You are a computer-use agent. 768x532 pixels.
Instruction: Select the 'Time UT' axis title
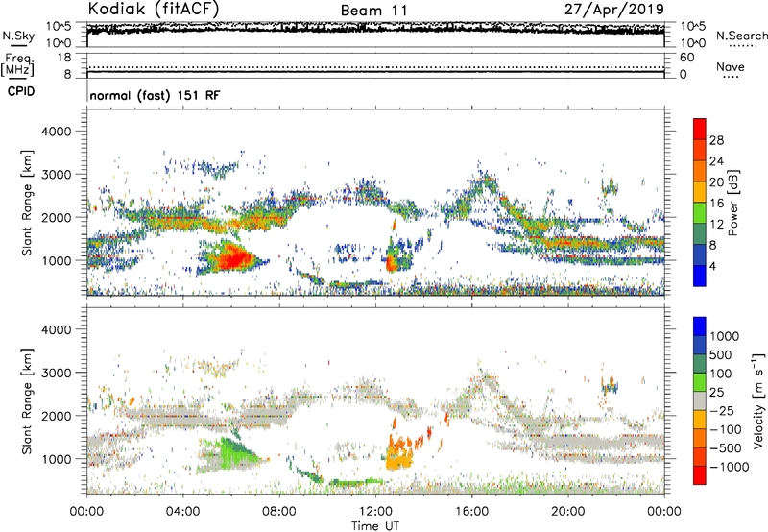[x=375, y=526]
